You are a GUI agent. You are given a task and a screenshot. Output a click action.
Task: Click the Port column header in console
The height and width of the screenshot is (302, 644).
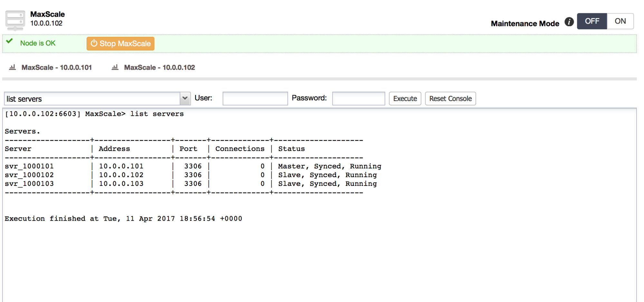188,149
